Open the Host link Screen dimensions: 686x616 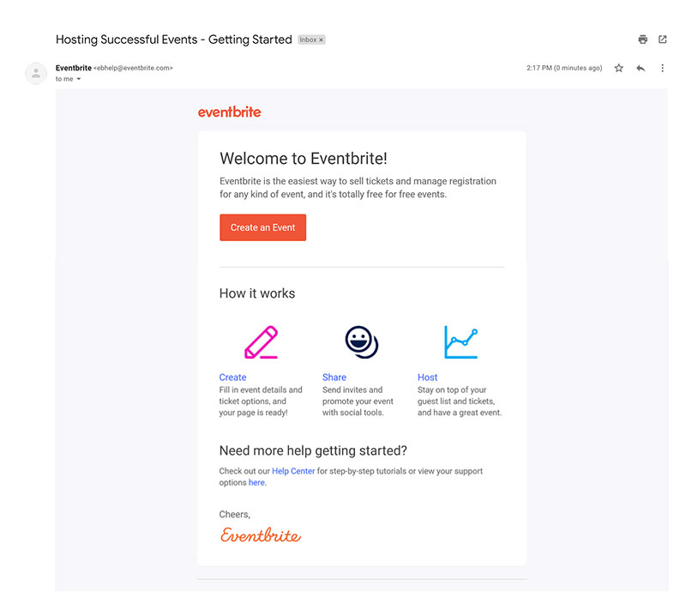(427, 377)
